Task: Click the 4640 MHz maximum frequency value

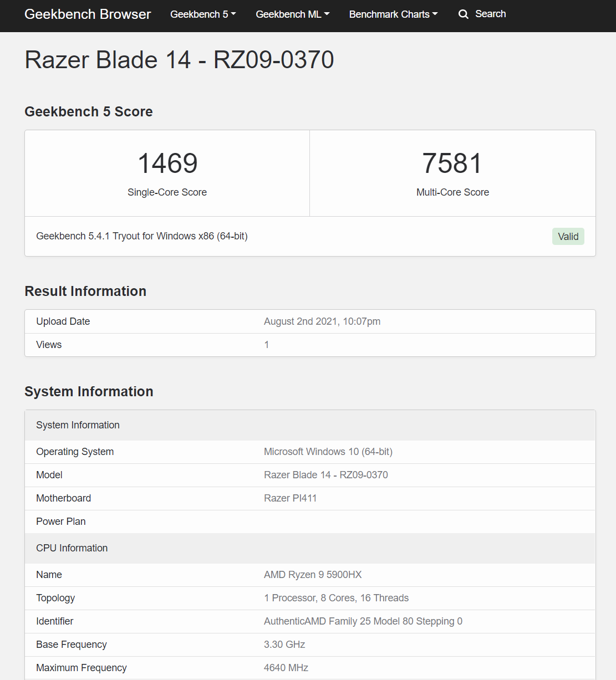Action: [286, 668]
